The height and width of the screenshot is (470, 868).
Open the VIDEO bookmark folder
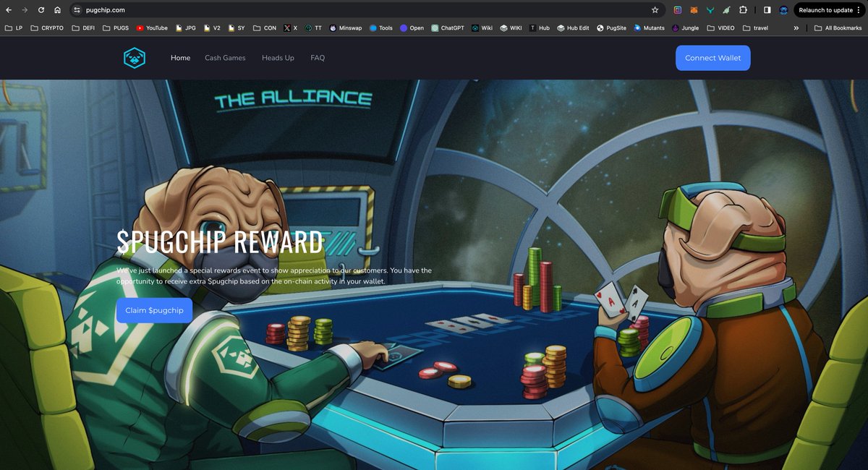point(720,28)
